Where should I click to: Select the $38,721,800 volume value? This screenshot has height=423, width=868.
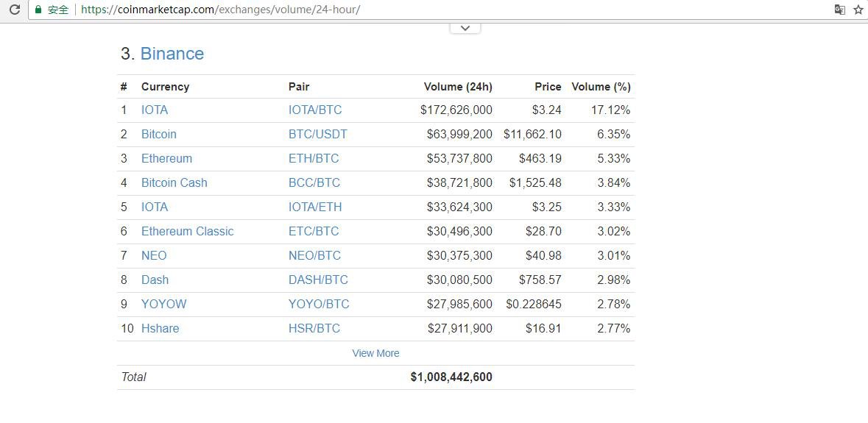coord(459,183)
